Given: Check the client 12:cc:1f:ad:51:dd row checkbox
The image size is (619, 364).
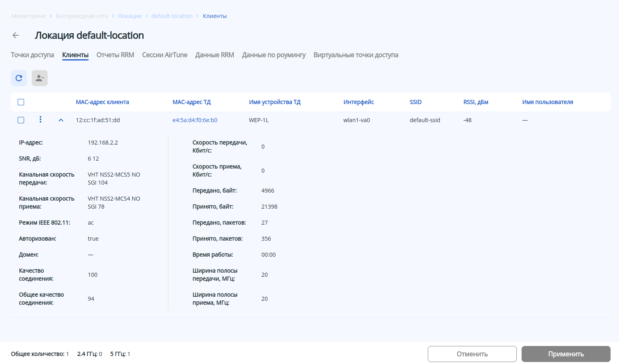Looking at the screenshot, I should [21, 120].
